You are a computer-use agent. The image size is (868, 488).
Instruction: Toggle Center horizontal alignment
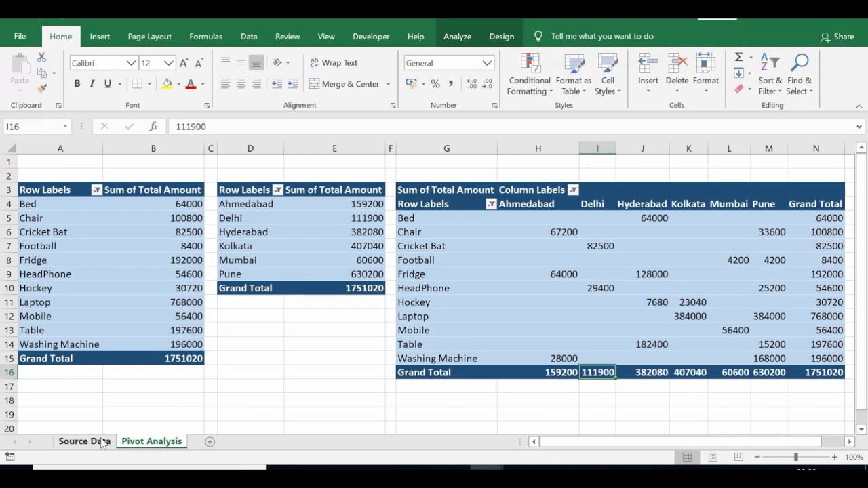tap(241, 84)
